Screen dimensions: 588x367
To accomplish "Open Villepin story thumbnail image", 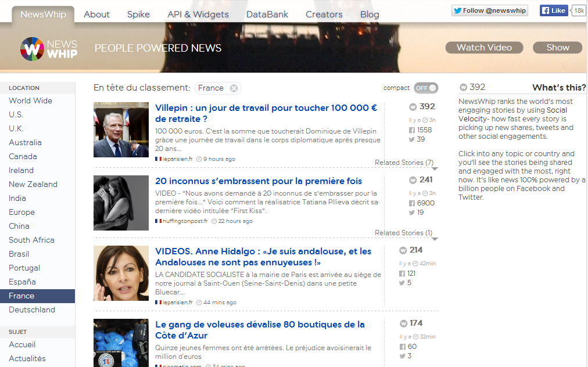I will pos(121,129).
